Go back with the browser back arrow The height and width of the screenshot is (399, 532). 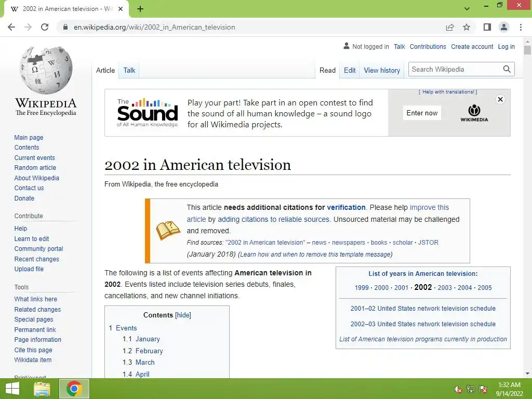(11, 27)
